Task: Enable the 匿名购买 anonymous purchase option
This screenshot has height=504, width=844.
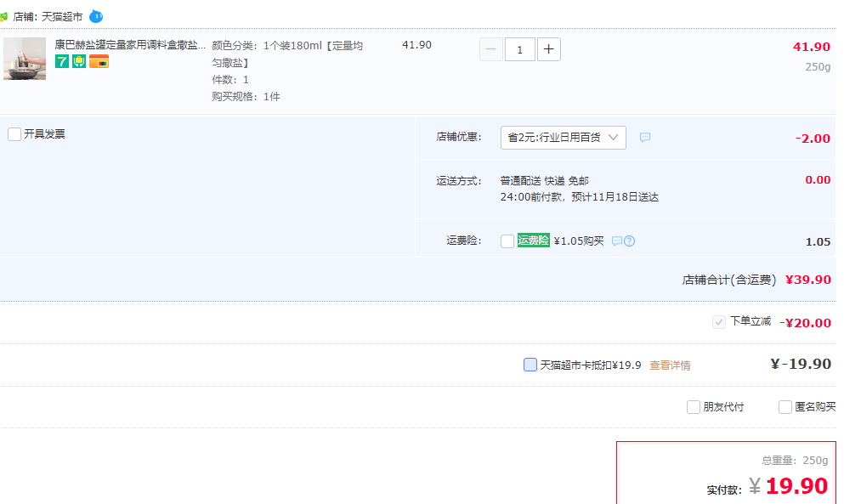Action: coord(785,407)
